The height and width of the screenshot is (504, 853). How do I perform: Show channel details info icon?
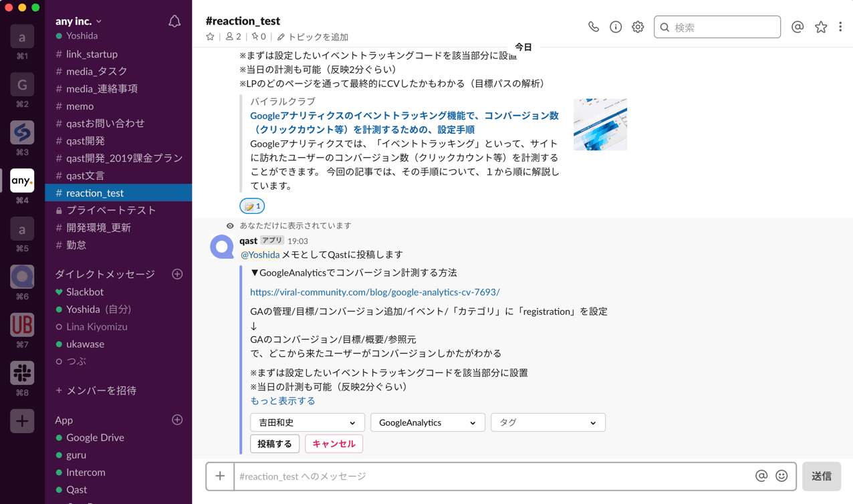pos(616,27)
